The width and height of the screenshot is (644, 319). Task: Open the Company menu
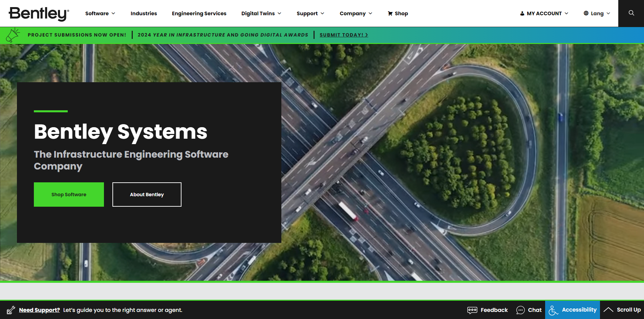(352, 14)
